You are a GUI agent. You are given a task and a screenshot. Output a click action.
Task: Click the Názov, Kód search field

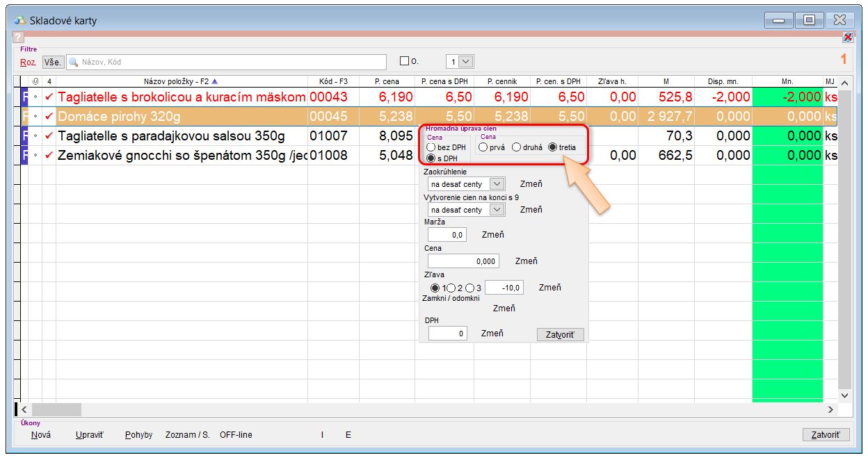230,62
